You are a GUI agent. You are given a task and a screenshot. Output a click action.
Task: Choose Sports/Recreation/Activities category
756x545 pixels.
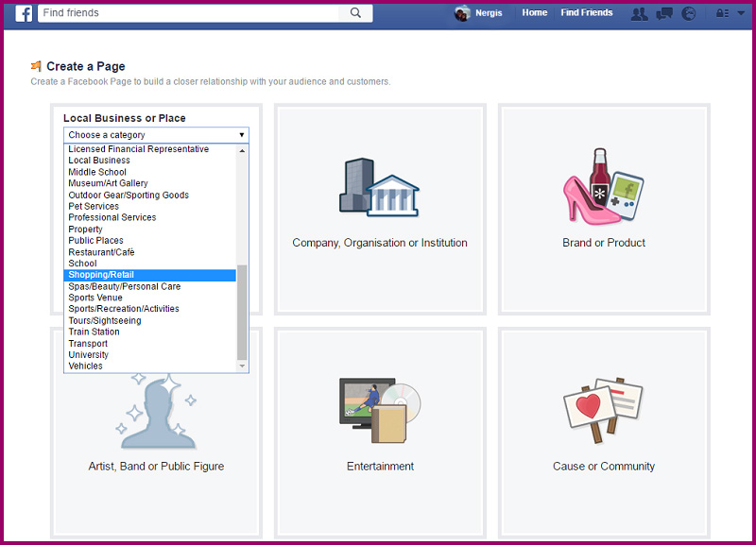150,309
